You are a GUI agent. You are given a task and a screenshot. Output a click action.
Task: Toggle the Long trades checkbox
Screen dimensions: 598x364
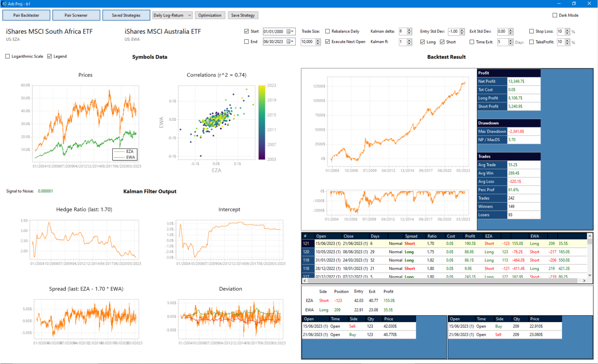coord(422,42)
